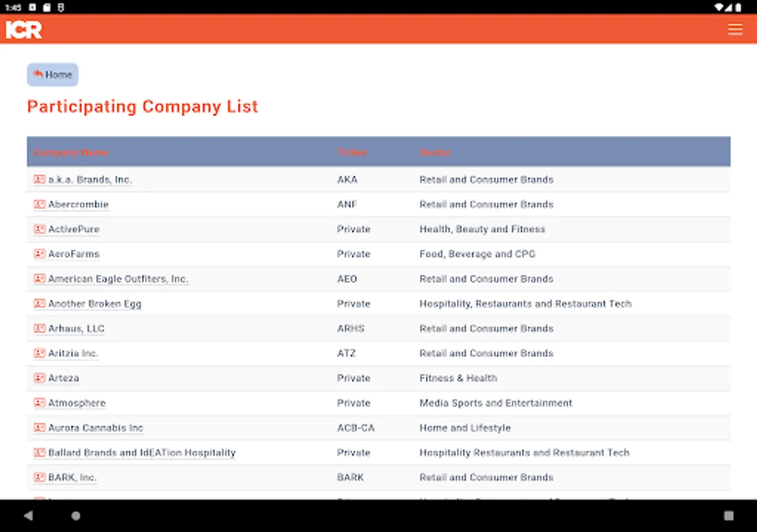Open the ActivePure company link
The image size is (757, 532).
click(74, 229)
